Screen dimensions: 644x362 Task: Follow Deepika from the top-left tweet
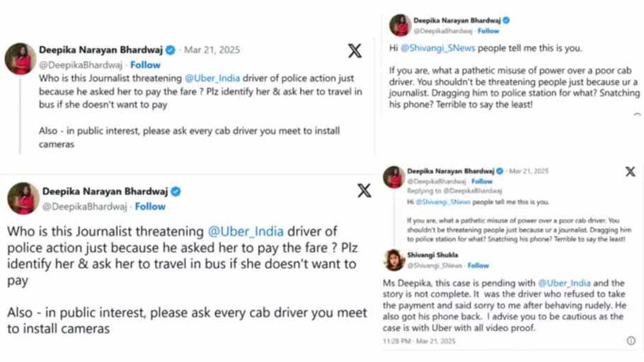point(145,64)
